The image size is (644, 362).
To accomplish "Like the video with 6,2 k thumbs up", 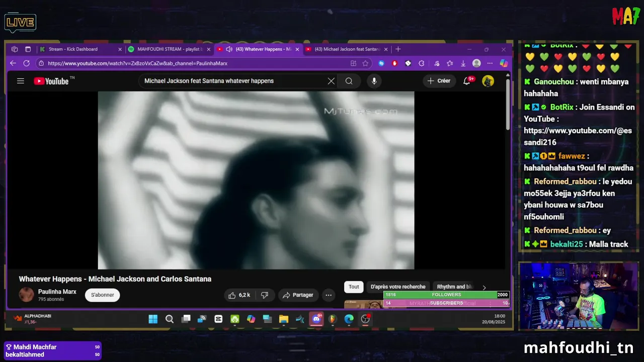I will pyautogui.click(x=239, y=295).
